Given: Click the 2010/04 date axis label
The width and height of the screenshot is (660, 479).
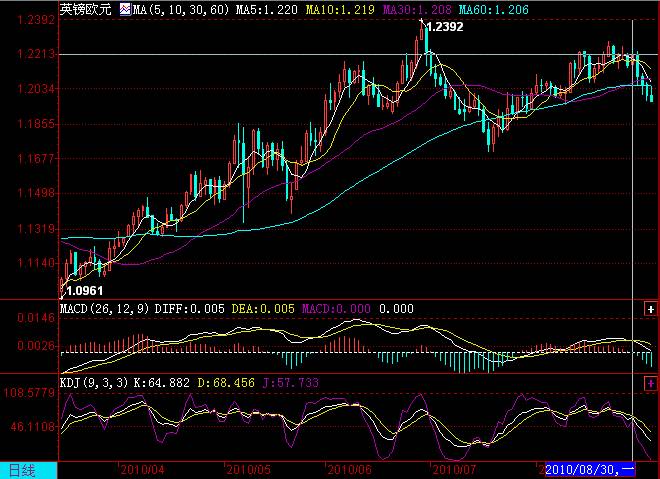Looking at the screenshot, I should point(143,470).
